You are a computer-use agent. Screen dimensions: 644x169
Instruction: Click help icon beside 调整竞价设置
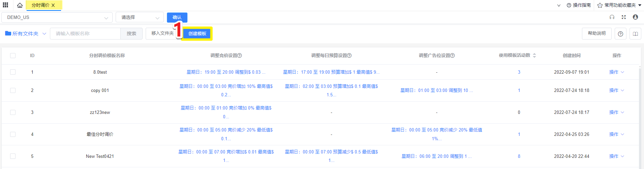(x=240, y=55)
